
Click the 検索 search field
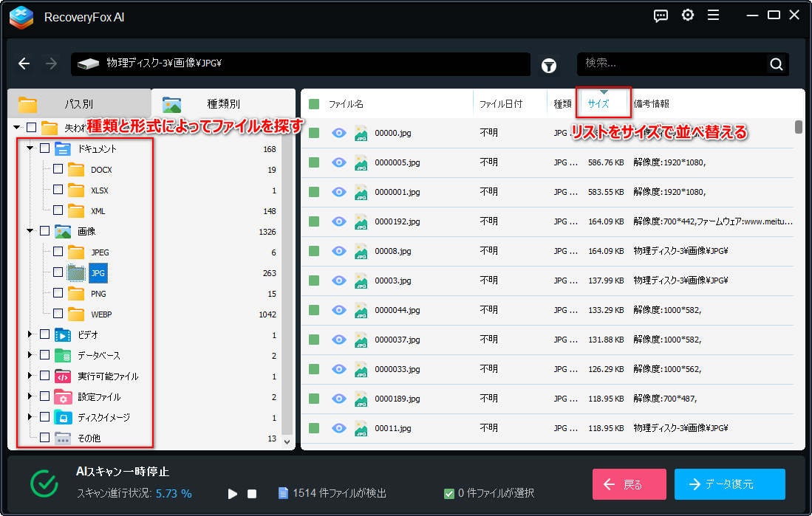pos(673,63)
